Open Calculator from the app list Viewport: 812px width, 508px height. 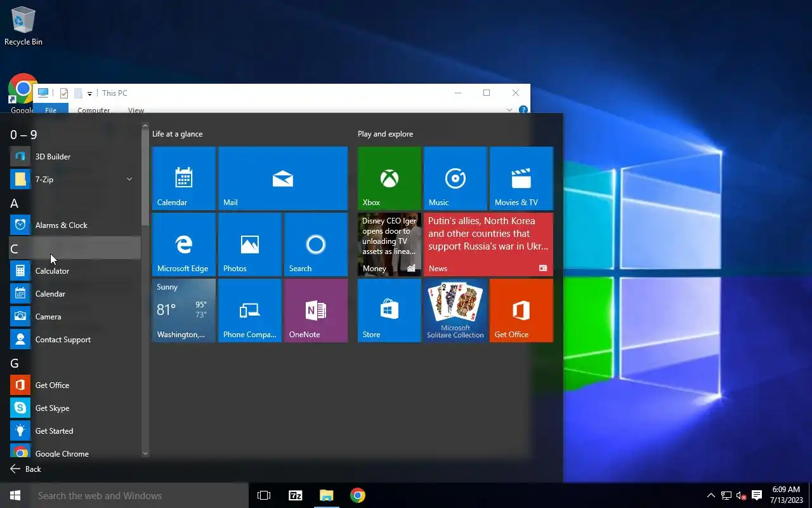pos(75,271)
